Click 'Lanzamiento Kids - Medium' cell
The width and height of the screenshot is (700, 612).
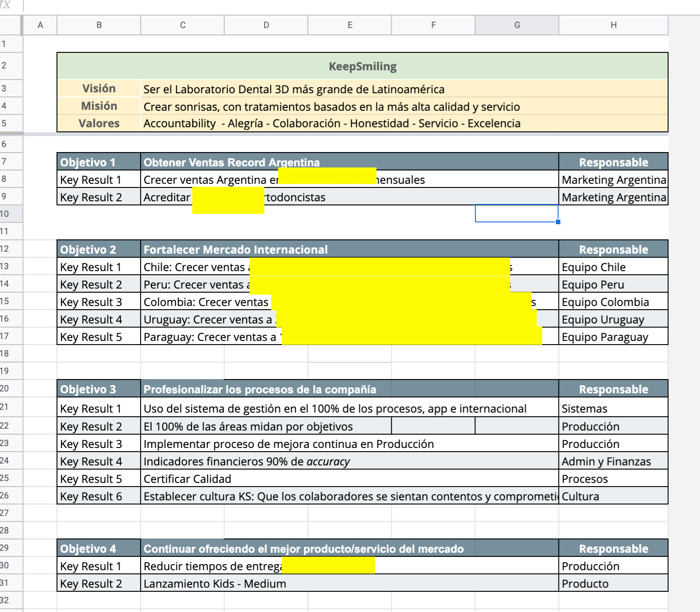350,583
